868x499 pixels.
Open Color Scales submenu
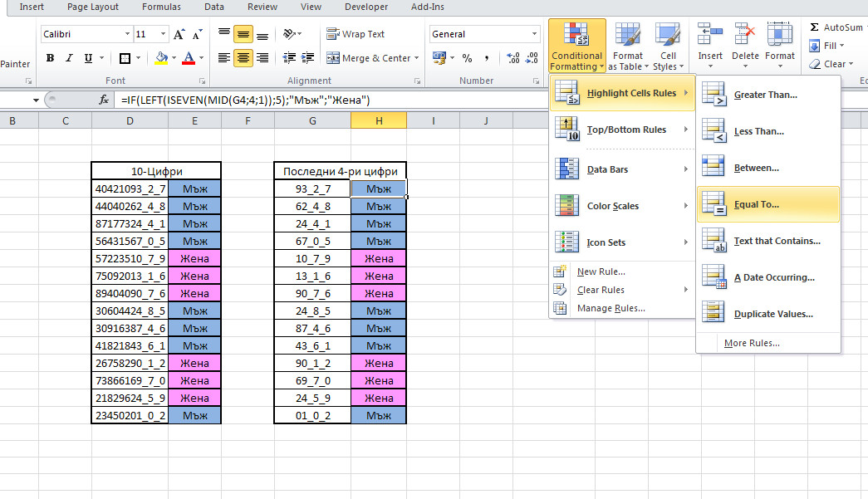point(622,206)
